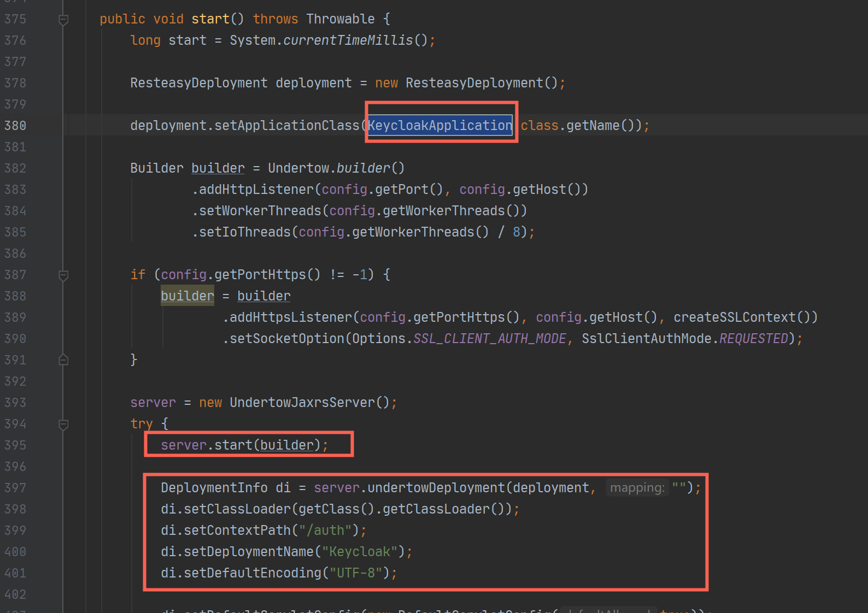Viewport: 868px width, 613px height.
Task: Click the Undertow.builder() call
Action: coord(336,168)
